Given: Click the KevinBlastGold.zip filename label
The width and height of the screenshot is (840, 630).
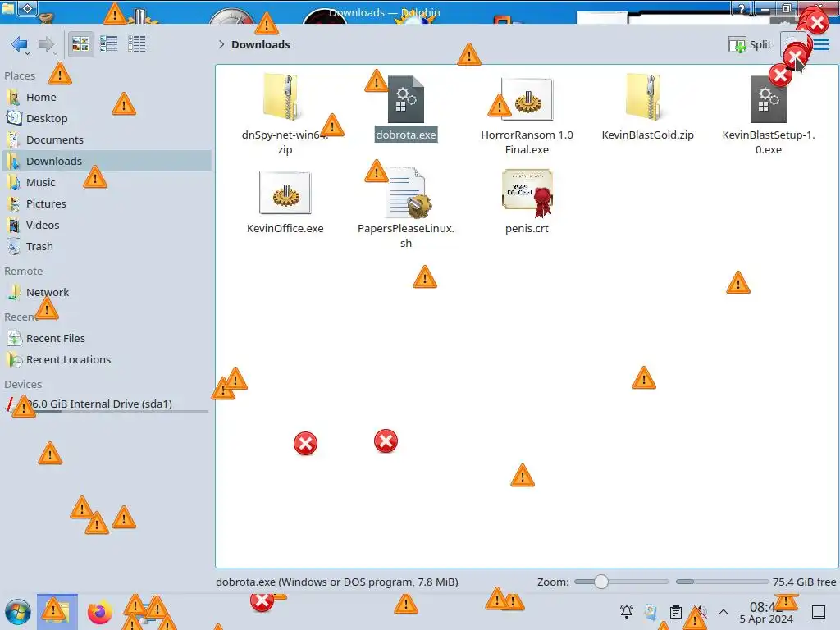Looking at the screenshot, I should tap(647, 135).
